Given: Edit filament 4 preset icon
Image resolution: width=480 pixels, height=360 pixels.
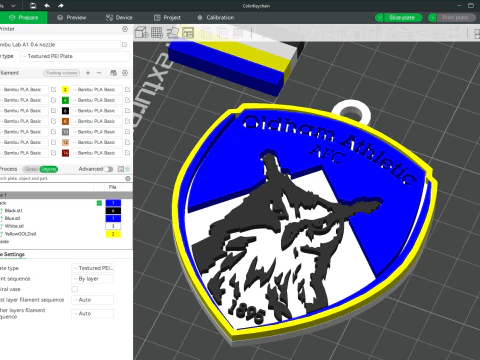Looking at the screenshot, I should pyautogui.click(x=127, y=100).
